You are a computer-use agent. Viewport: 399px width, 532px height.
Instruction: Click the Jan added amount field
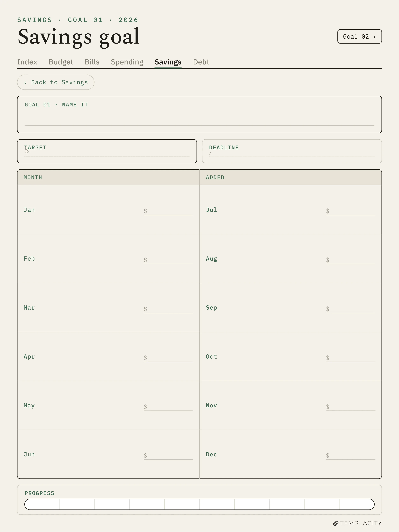tap(168, 211)
